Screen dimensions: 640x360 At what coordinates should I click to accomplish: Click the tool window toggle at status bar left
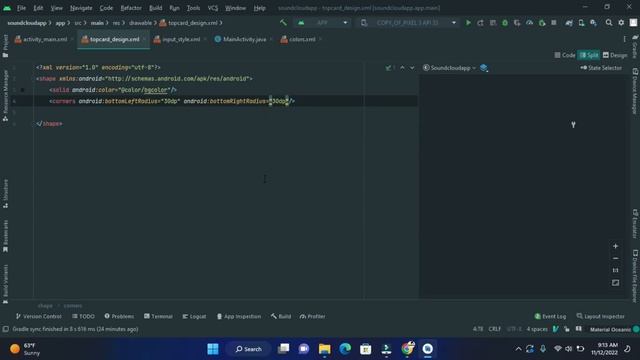(x=6, y=329)
